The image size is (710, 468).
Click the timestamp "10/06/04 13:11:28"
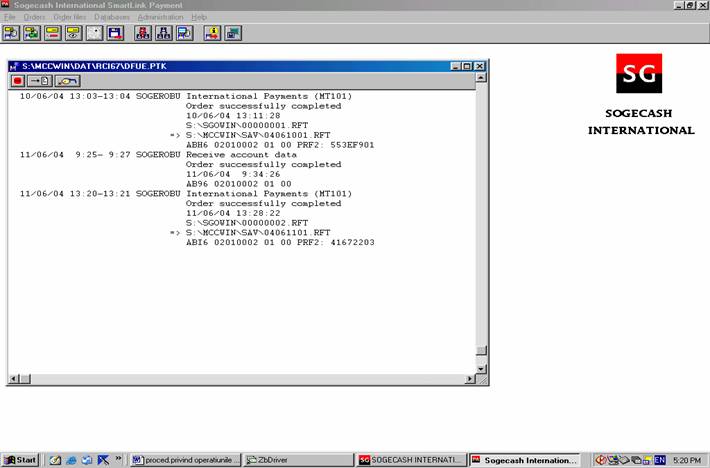click(x=233, y=116)
